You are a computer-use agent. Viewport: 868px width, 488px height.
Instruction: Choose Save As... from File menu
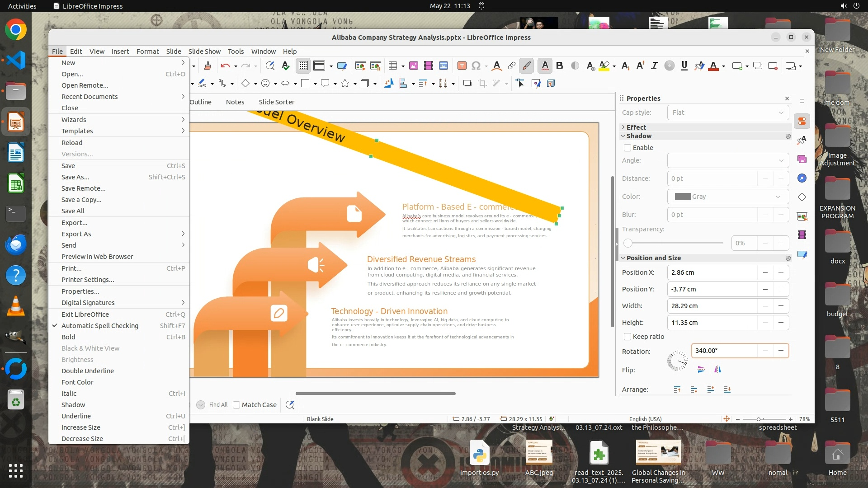(x=75, y=177)
